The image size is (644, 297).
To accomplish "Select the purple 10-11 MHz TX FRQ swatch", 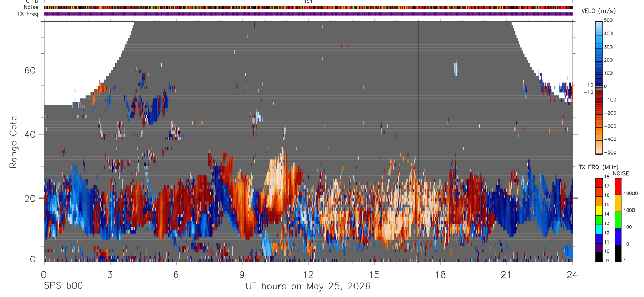I will click(x=599, y=248).
